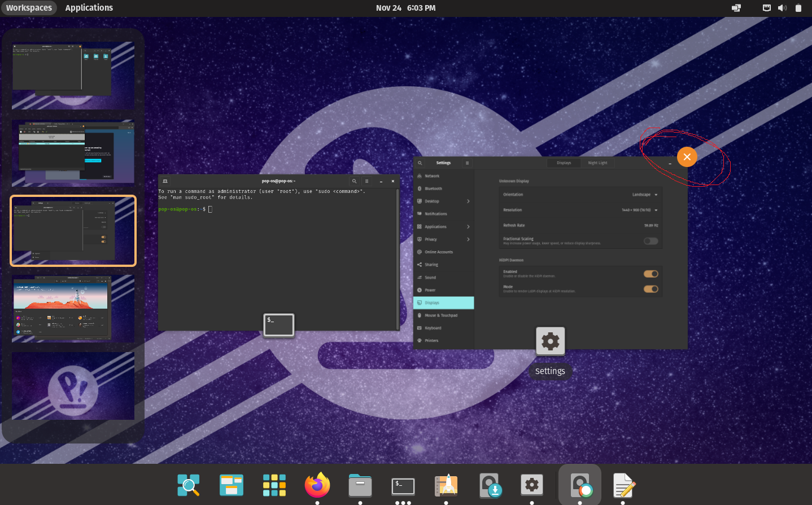Image resolution: width=812 pixels, height=505 pixels.
Task: Launch Pop!_Shop from the dock
Action: pyautogui.click(x=446, y=486)
